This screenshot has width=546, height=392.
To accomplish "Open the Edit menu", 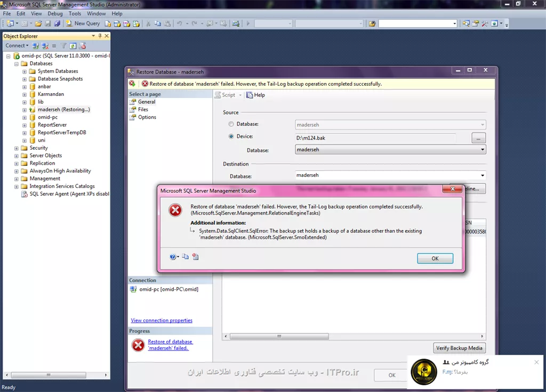I will [21, 13].
